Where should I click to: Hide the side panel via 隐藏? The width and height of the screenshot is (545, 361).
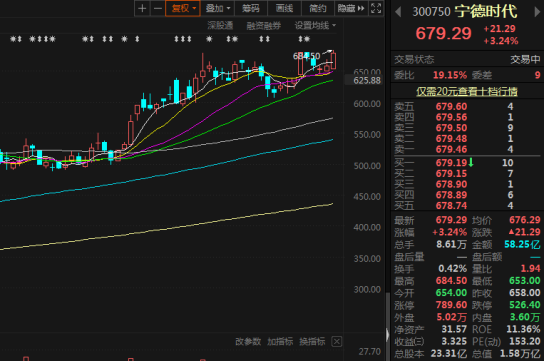tap(351, 8)
